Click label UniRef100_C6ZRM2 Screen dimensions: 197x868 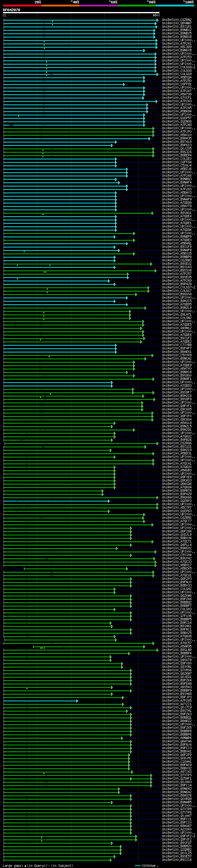[177, 518]
